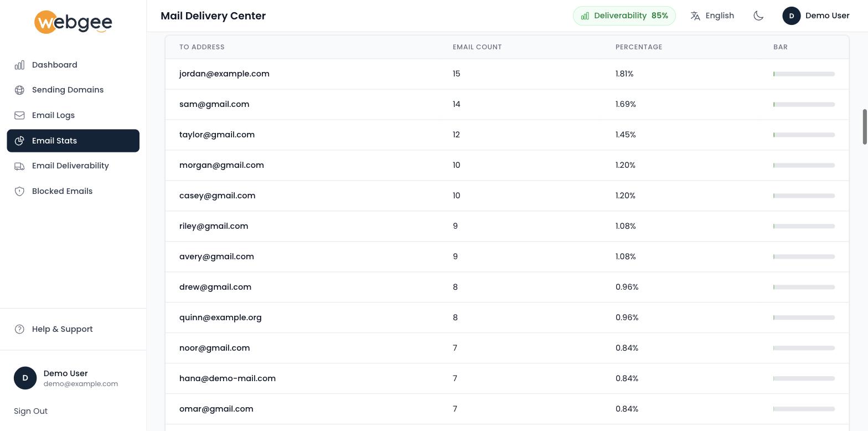Click the progress bar for sam@gmail.com
868x431 pixels.
click(x=804, y=104)
